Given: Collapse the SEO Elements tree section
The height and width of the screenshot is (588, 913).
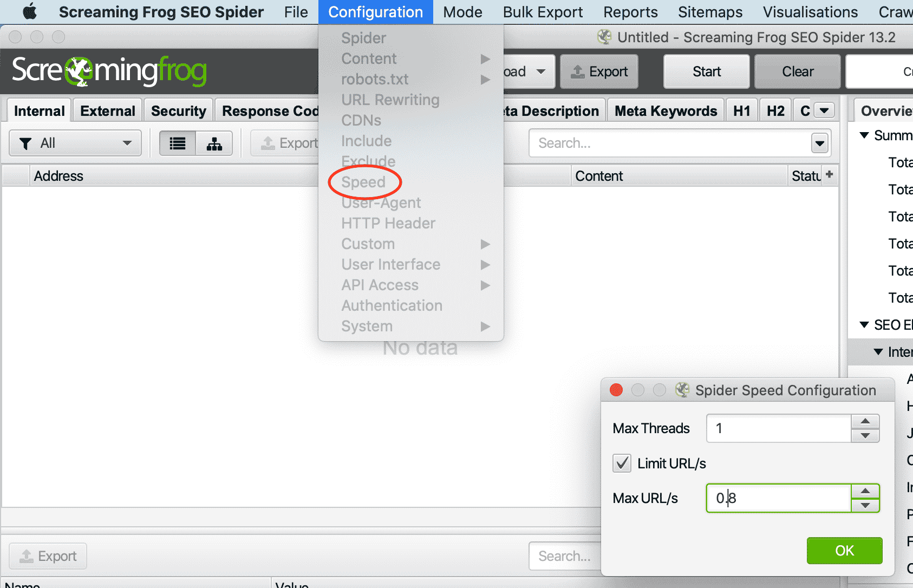Looking at the screenshot, I should pos(864,324).
